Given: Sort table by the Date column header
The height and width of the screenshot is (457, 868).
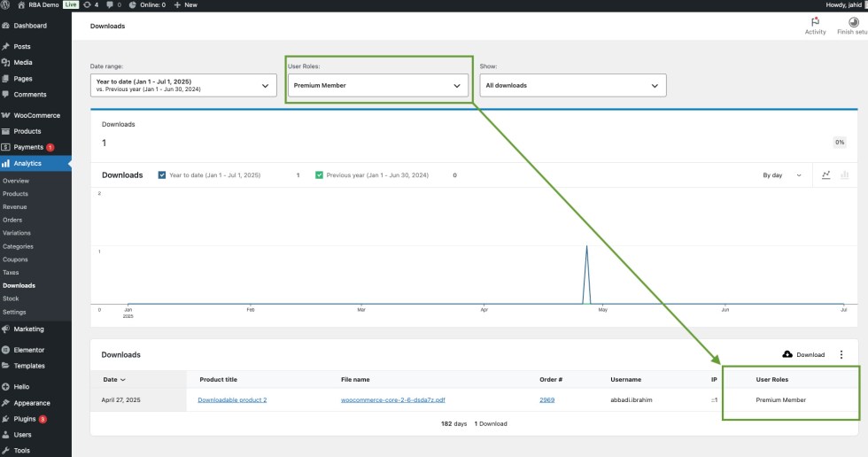Looking at the screenshot, I should click(x=114, y=379).
